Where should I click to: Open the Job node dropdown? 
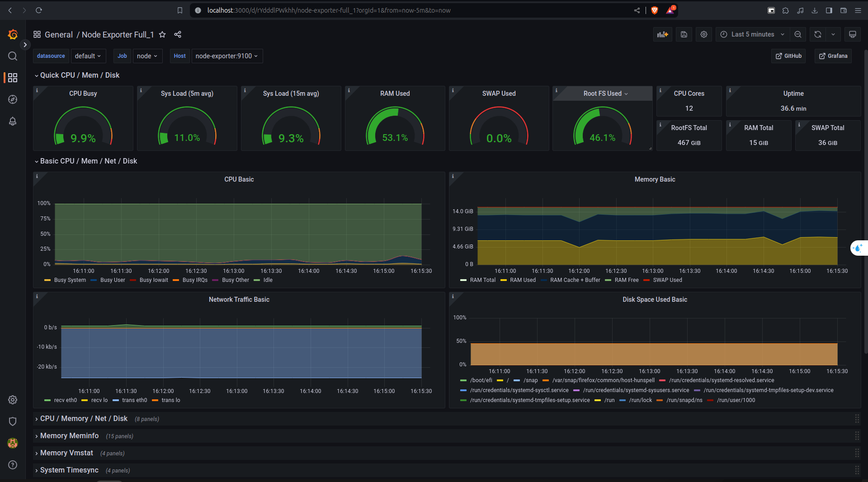click(147, 56)
